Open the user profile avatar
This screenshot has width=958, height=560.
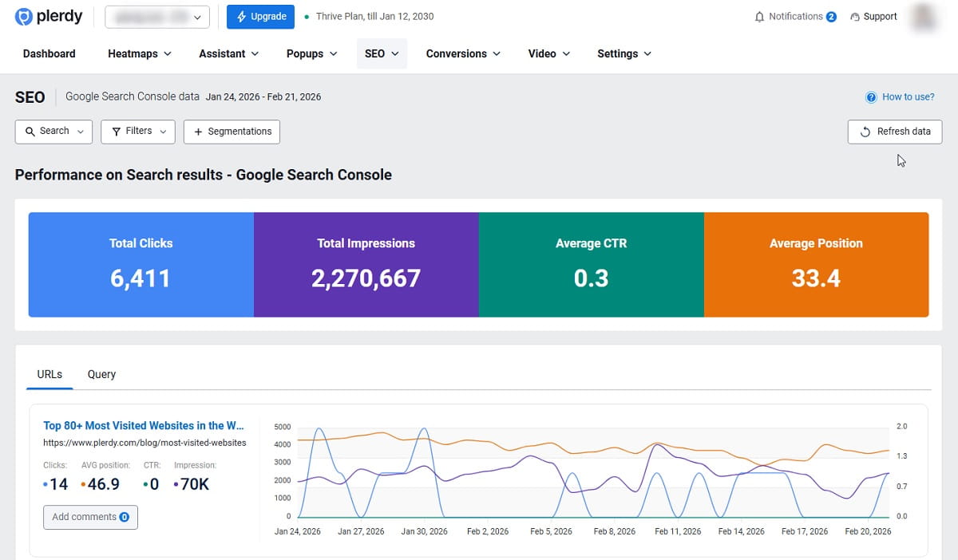pos(924,16)
